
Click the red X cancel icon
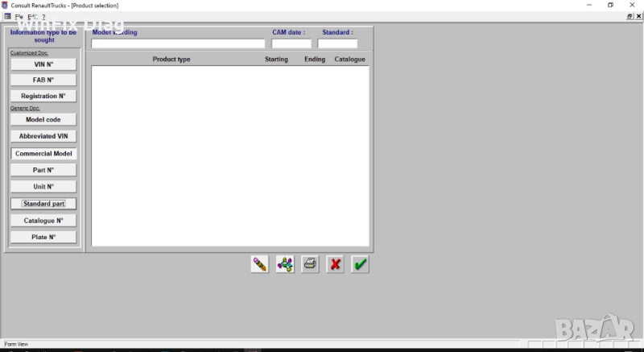point(335,264)
